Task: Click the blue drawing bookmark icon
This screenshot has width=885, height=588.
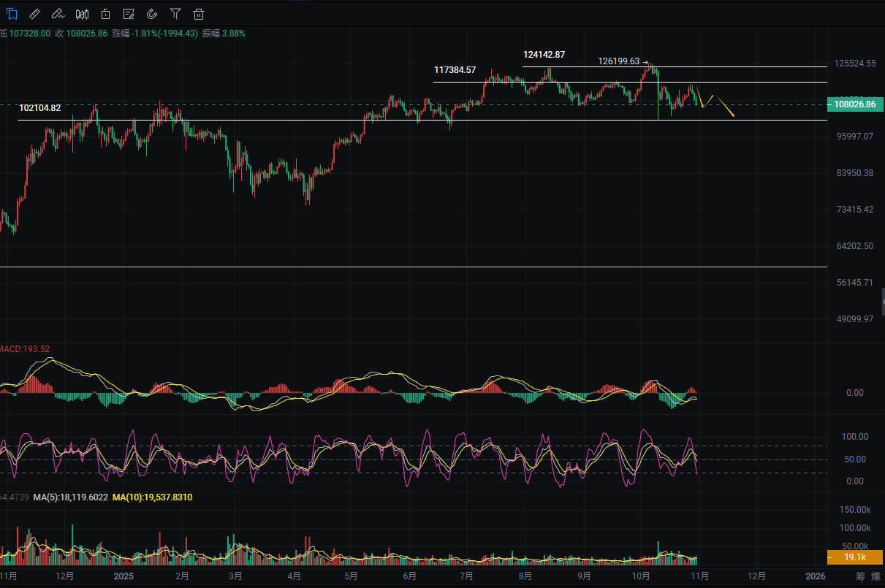Action: click(x=12, y=13)
